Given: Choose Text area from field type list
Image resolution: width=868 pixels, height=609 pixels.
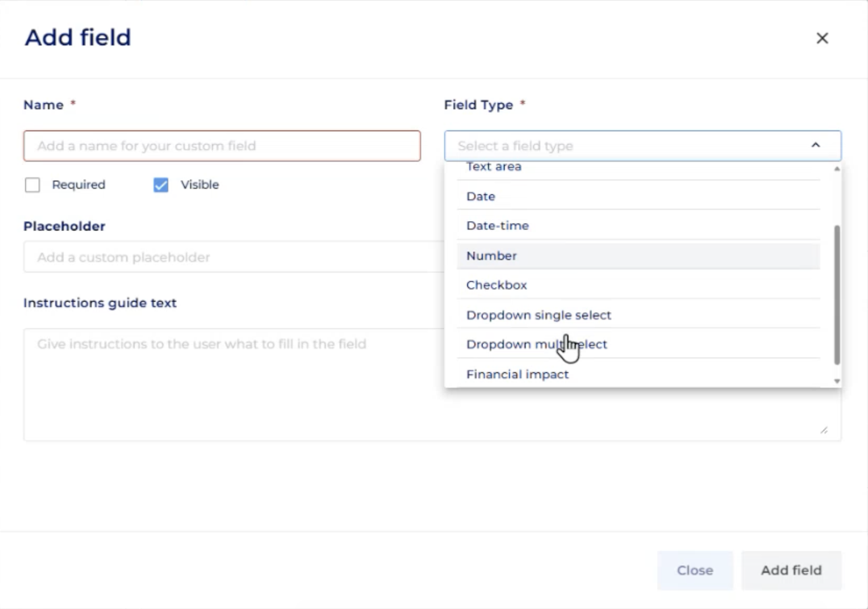Looking at the screenshot, I should point(494,168).
